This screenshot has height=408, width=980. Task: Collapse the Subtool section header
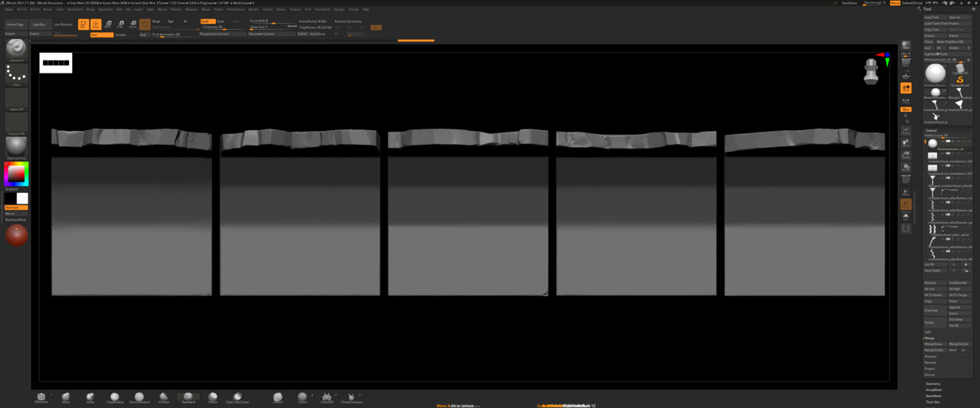point(931,131)
